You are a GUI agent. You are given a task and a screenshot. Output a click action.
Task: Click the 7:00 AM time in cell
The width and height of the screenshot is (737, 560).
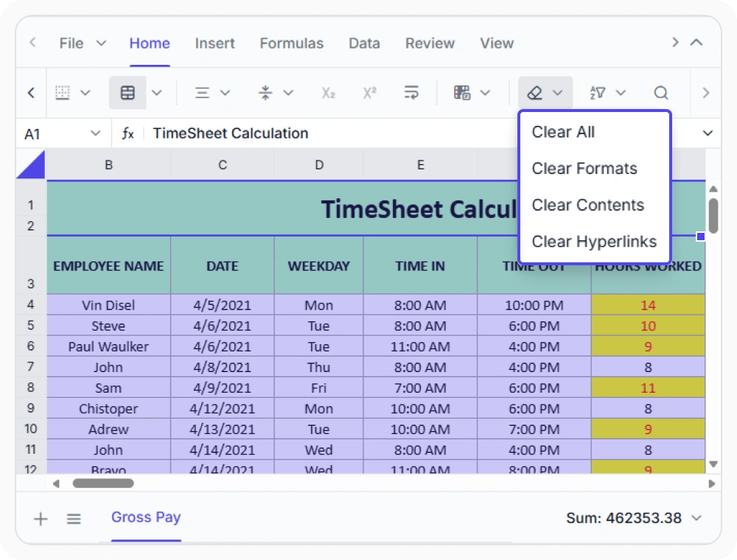click(420, 388)
